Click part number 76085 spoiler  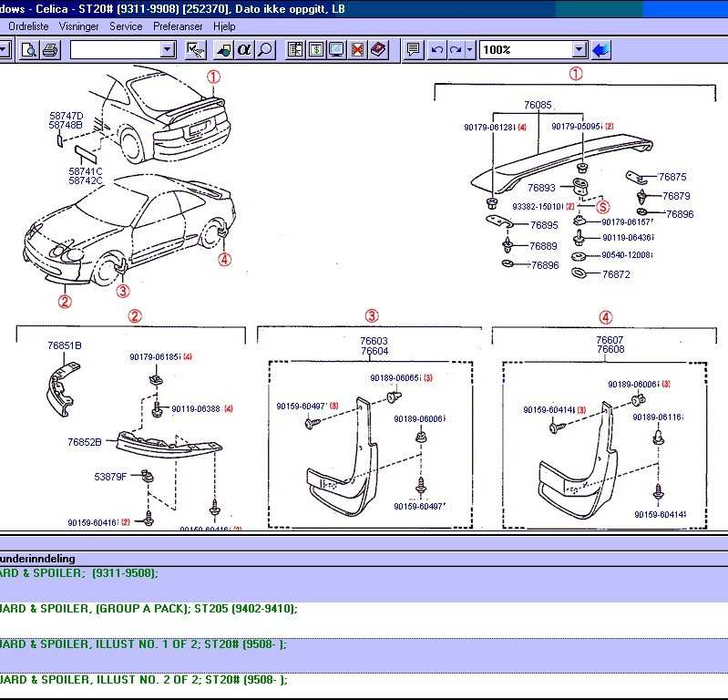[x=538, y=105]
